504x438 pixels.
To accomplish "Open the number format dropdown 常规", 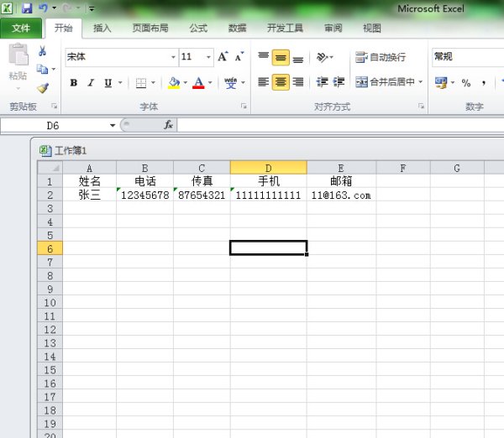I will coord(468,57).
